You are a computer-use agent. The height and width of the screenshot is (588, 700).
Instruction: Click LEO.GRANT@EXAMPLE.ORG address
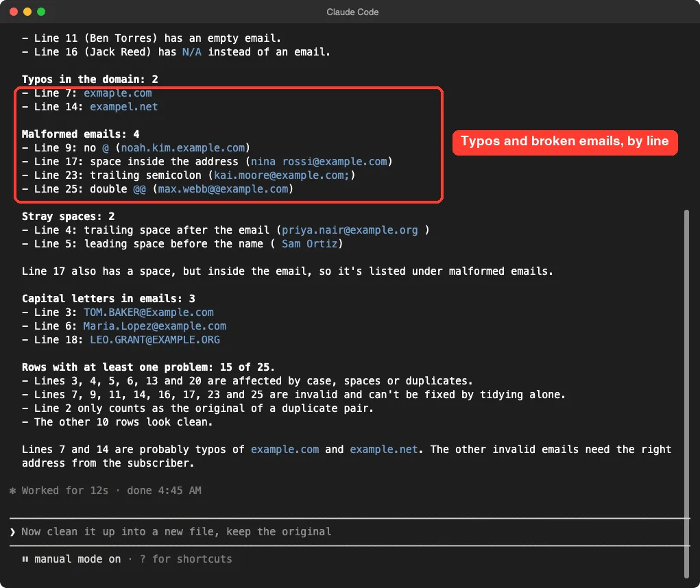pos(155,340)
